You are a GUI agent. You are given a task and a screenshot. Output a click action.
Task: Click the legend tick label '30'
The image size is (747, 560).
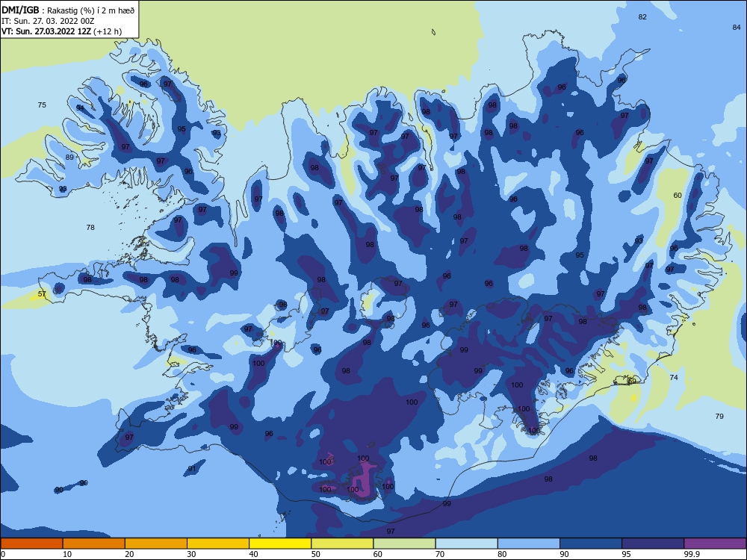(191, 554)
